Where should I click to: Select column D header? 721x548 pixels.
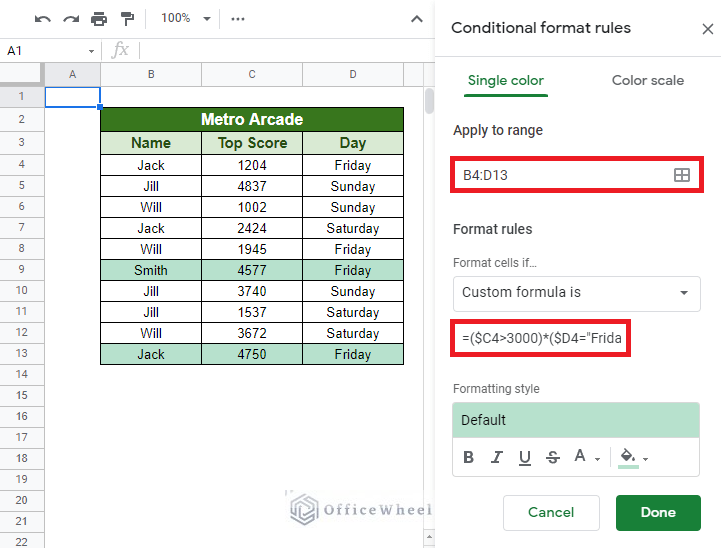click(353, 74)
